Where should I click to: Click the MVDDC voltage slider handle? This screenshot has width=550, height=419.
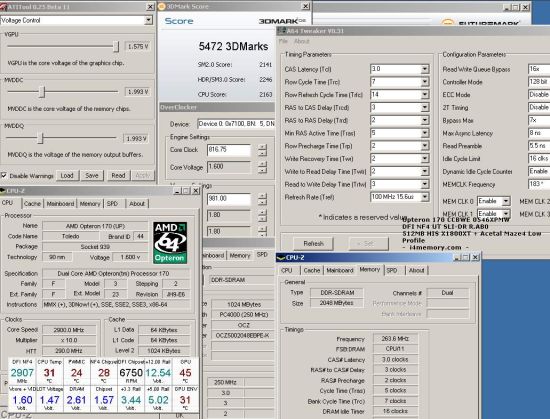(x=42, y=92)
